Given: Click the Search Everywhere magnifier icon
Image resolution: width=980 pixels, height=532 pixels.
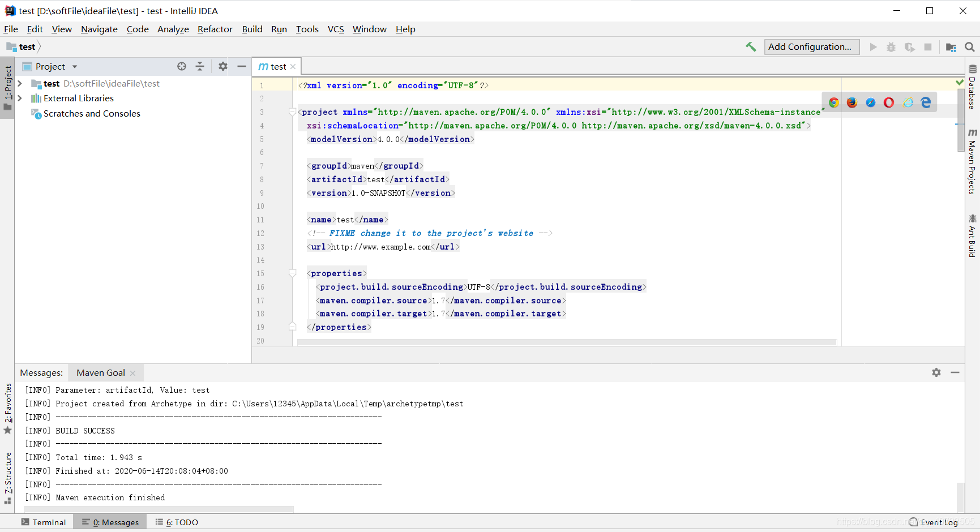Looking at the screenshot, I should 969,47.
